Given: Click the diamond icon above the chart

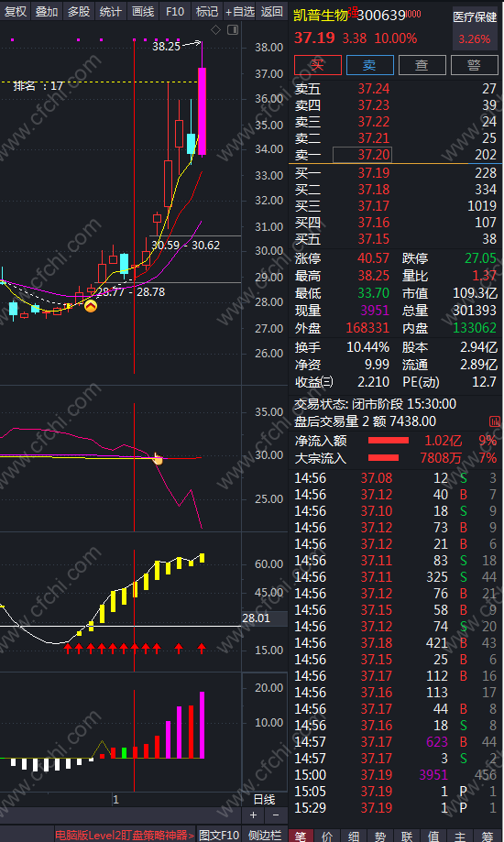Looking at the screenshot, I should (x=216, y=30).
